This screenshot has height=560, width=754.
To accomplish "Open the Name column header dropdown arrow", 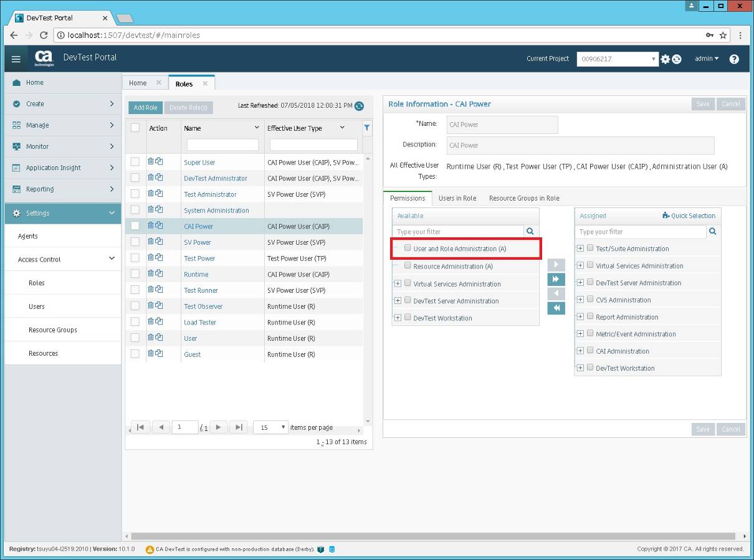I will pyautogui.click(x=257, y=128).
